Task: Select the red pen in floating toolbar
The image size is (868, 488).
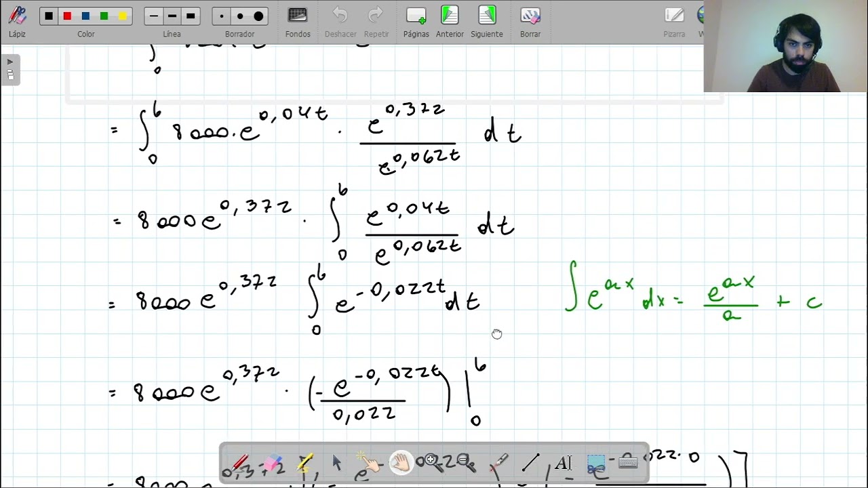Action: [239, 464]
